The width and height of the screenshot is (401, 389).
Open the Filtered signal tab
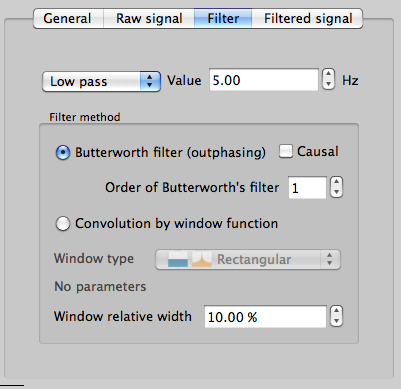[307, 18]
